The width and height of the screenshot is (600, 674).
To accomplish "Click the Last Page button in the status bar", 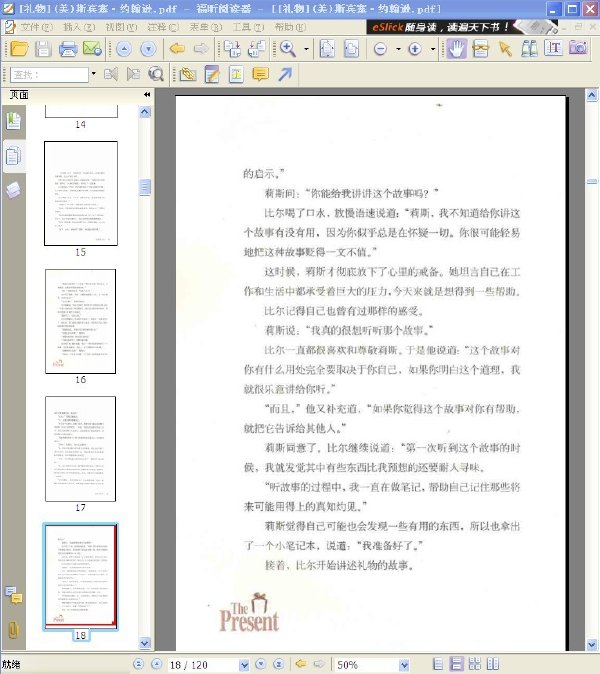I will tap(279, 665).
